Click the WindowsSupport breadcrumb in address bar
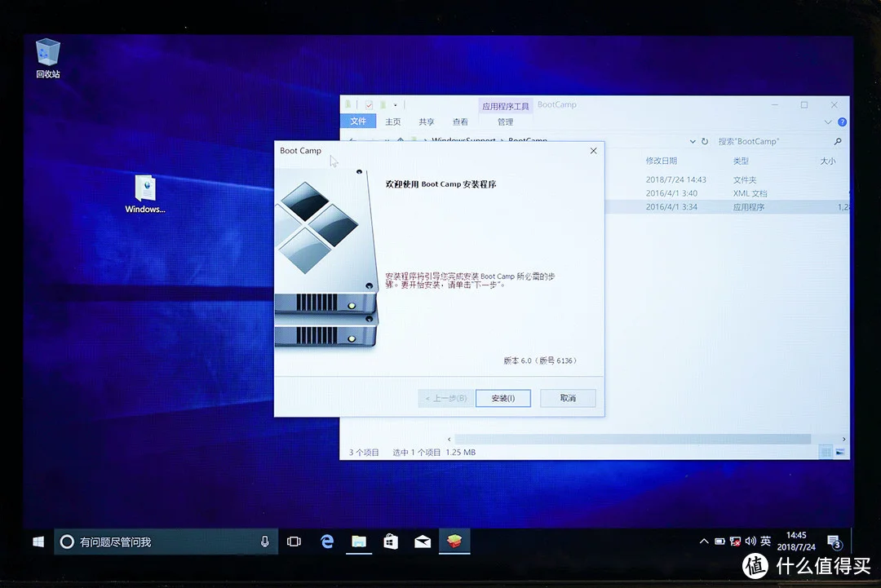The width and height of the screenshot is (881, 588). tap(463, 139)
